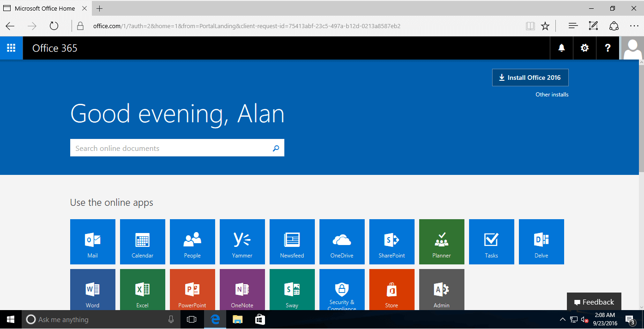Open the Planner tile

pyautogui.click(x=441, y=242)
